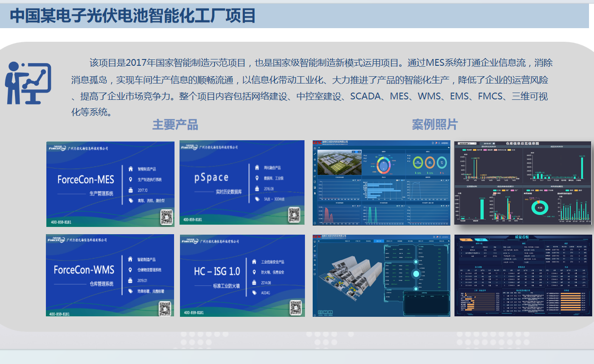The image size is (594, 364).
Task: Click 实时历史数据库 subtitle text
Action: click(230, 192)
